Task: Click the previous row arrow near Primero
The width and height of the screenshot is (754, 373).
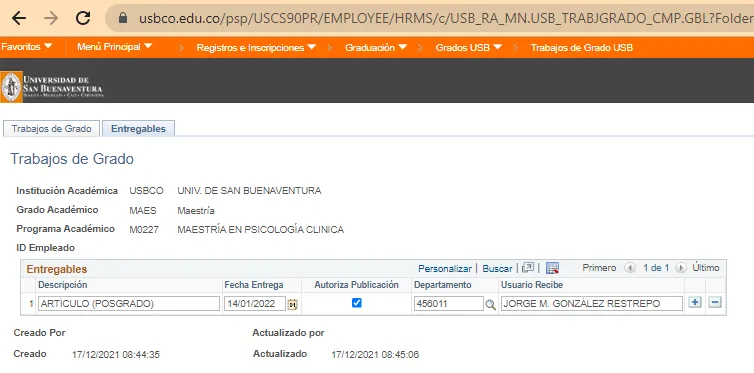Action: (x=629, y=268)
